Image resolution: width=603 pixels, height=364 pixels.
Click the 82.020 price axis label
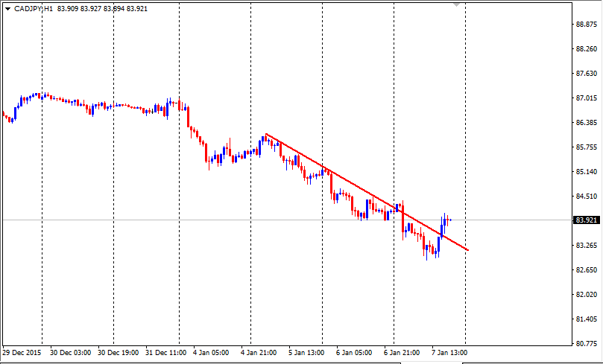pyautogui.click(x=587, y=295)
